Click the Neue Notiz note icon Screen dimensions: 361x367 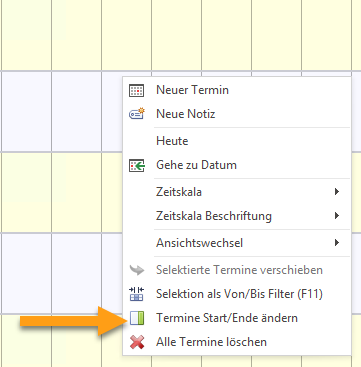coord(137,114)
